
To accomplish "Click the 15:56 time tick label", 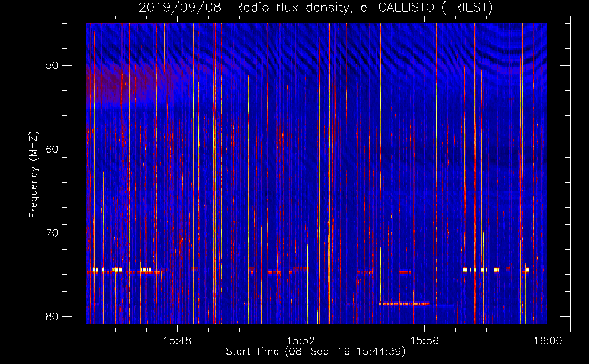I will click(x=424, y=341).
